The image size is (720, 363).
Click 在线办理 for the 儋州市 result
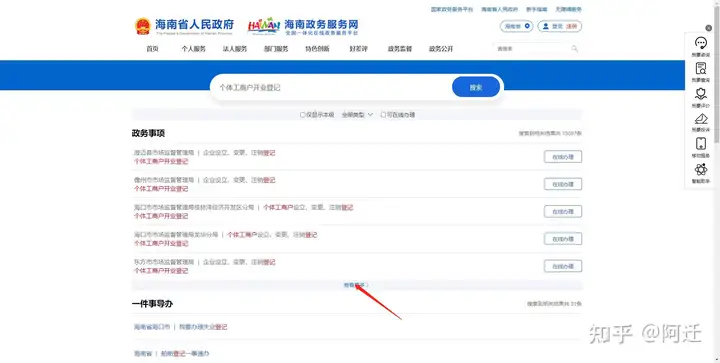[563, 184]
